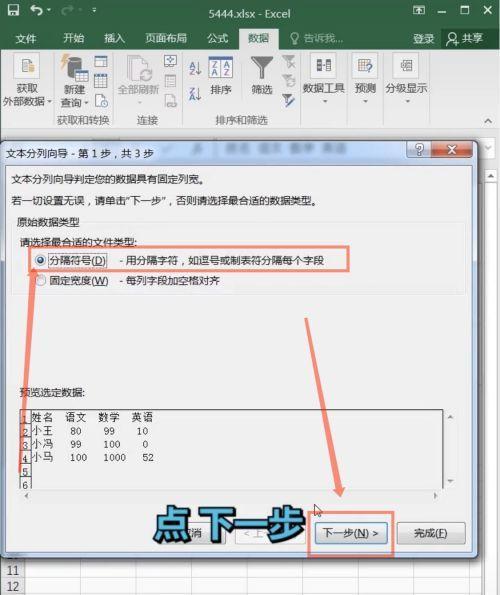Open the 获取外部数据 dropdown
The height and width of the screenshot is (595, 500).
(26, 81)
